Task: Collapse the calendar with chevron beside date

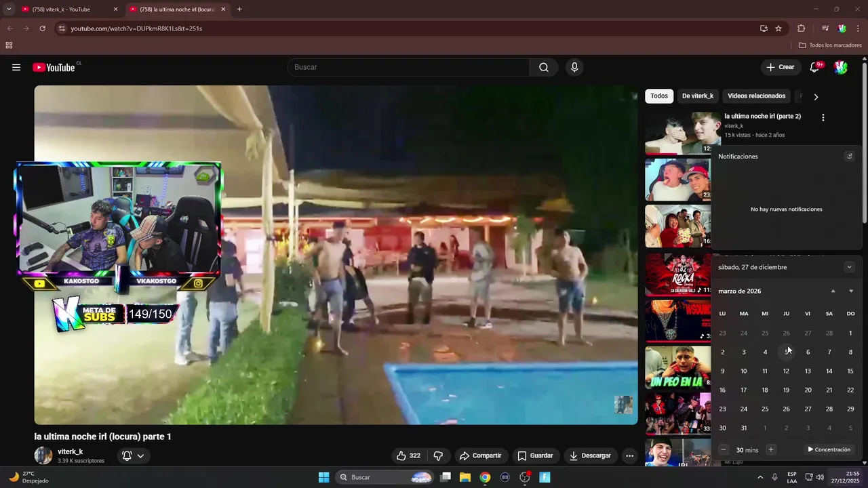Action: 849,267
